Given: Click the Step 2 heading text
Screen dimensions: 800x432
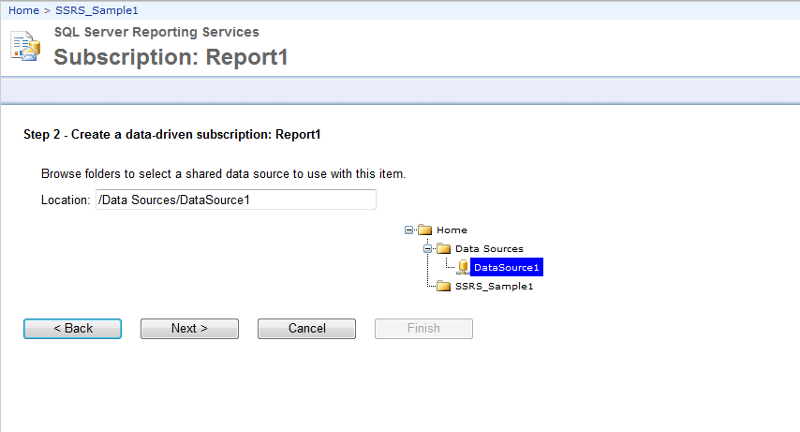Looking at the screenshot, I should 172,135.
